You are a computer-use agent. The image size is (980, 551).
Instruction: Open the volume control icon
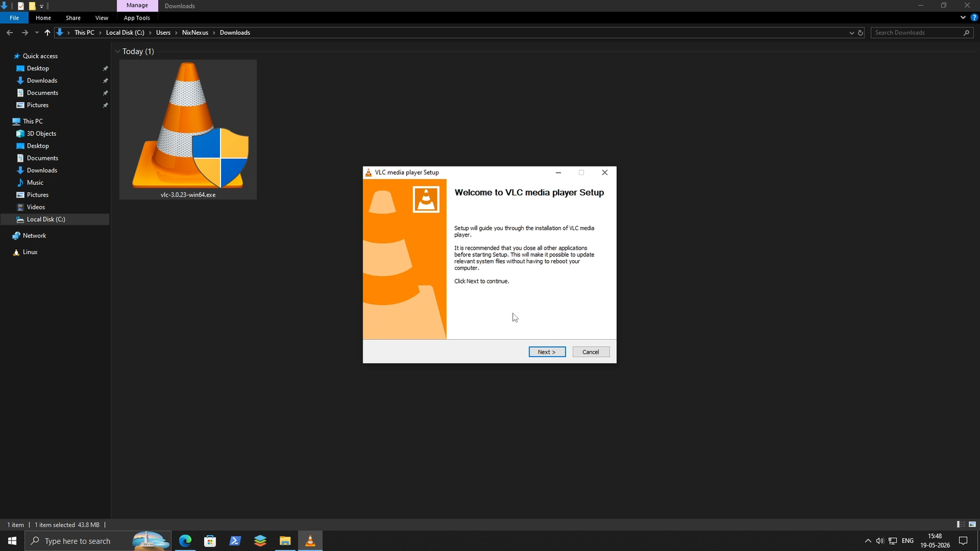(880, 541)
